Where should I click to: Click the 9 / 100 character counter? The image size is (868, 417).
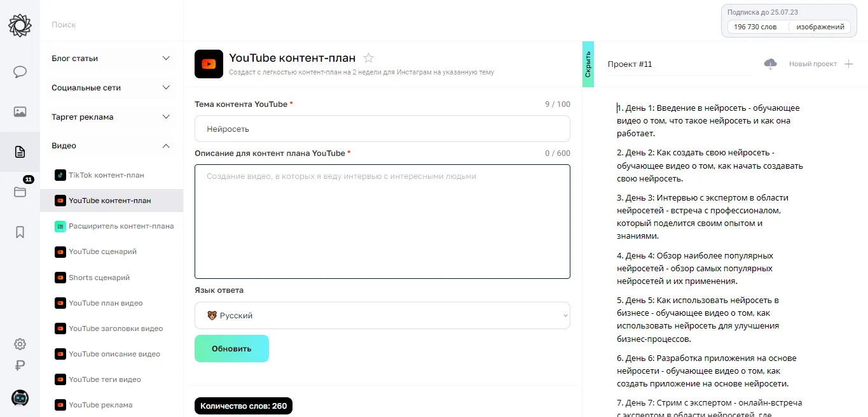(x=557, y=104)
